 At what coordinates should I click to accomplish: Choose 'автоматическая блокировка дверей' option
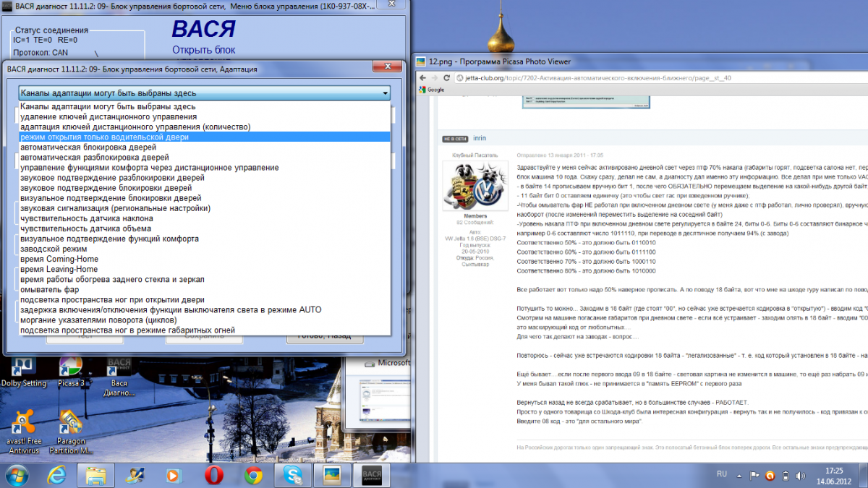tap(204, 147)
